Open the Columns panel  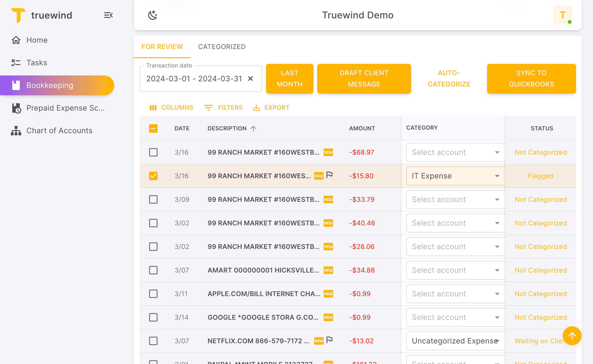point(171,107)
